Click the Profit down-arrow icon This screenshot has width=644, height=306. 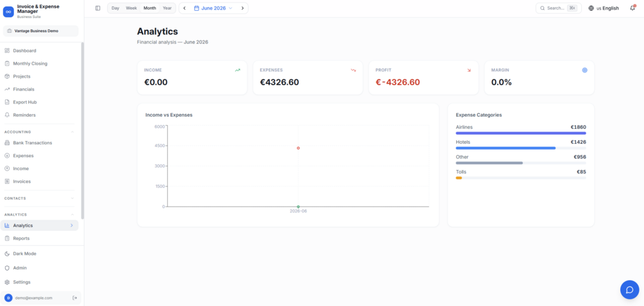tap(469, 71)
